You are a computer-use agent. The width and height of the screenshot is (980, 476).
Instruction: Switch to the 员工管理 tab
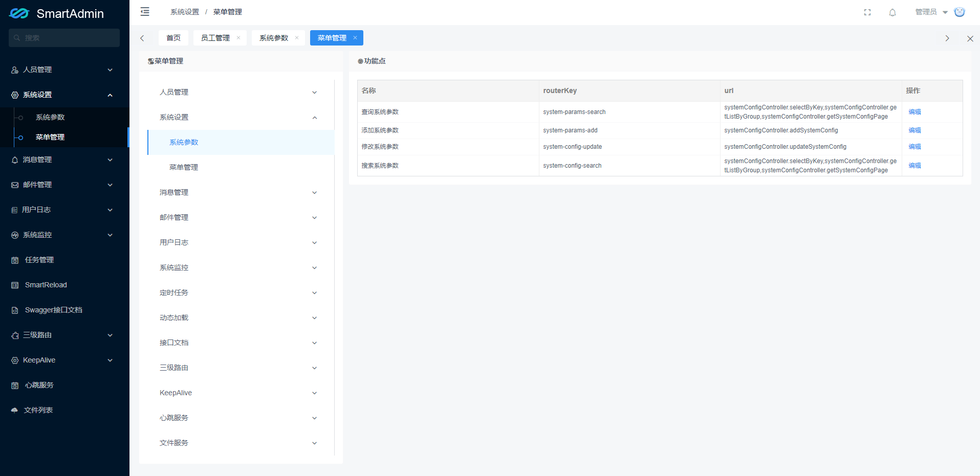(215, 37)
